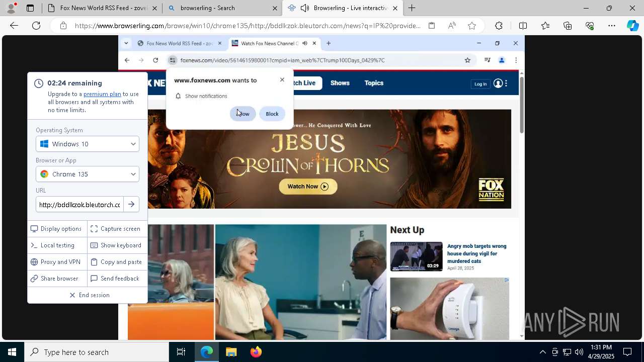This screenshot has height=362, width=644.
Task: Click Fox News Log In button
Action: click(x=480, y=84)
